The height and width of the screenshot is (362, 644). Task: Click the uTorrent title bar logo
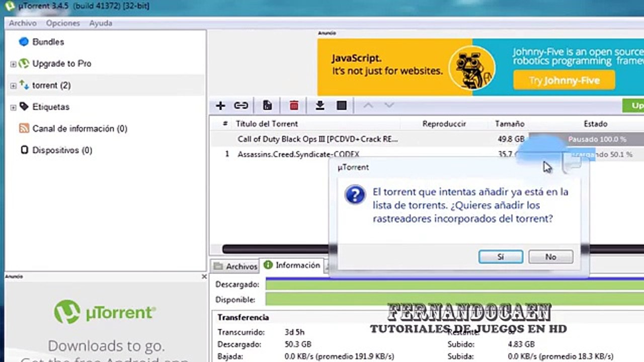pyautogui.click(x=9, y=6)
